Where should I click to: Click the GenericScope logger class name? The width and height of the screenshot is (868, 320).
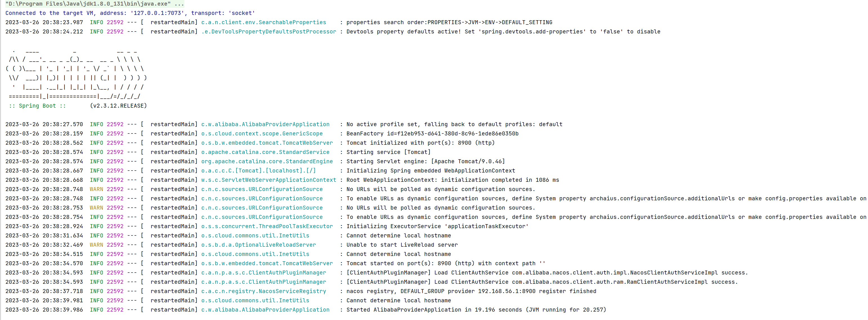pos(262,134)
